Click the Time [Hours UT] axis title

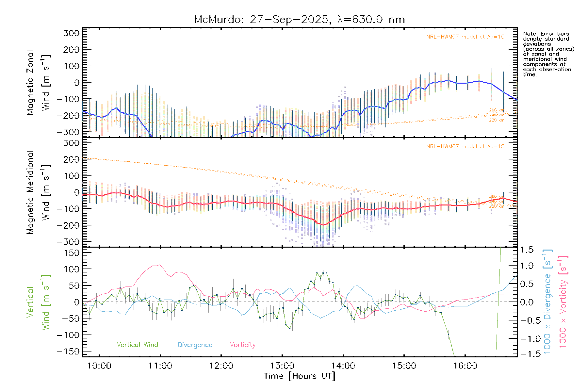(300, 376)
